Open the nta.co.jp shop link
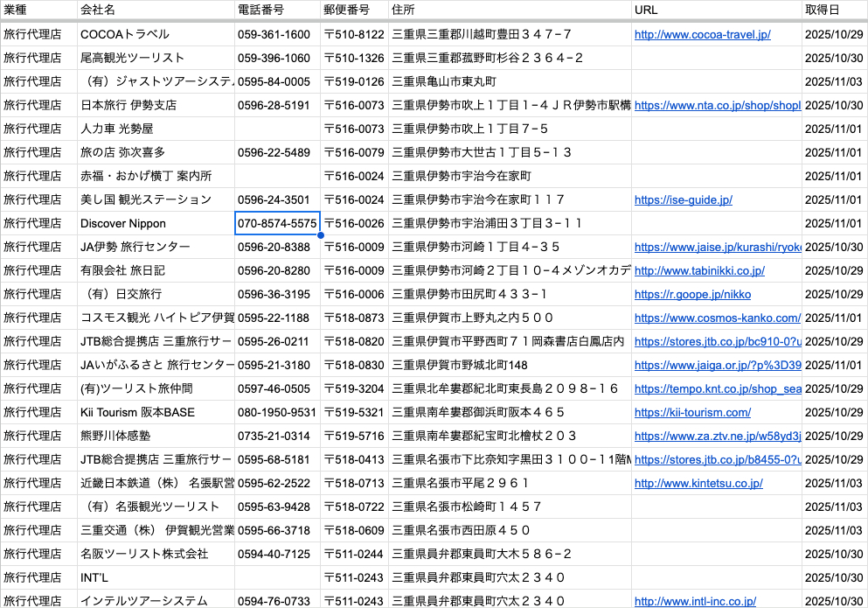 coord(718,105)
